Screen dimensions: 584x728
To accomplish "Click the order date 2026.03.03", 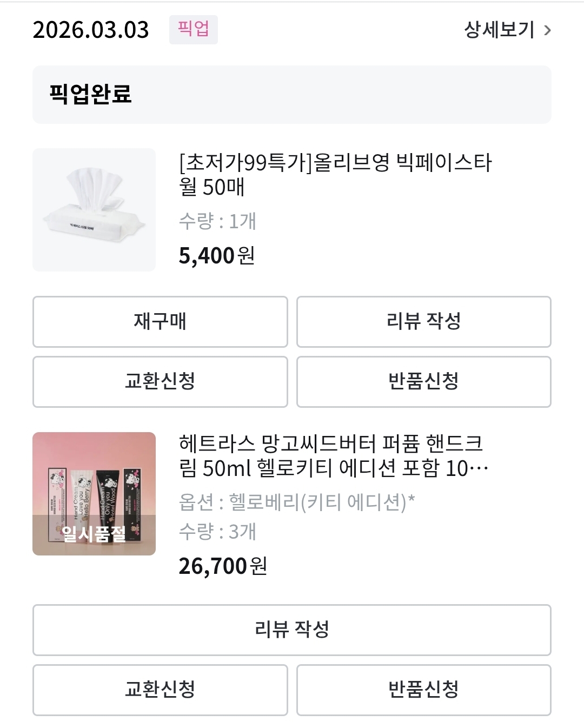I will (x=91, y=30).
